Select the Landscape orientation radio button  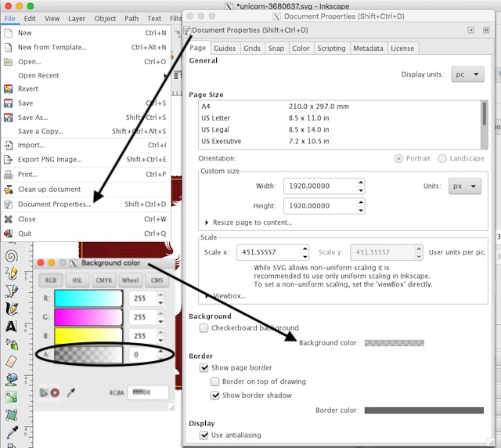click(x=442, y=159)
